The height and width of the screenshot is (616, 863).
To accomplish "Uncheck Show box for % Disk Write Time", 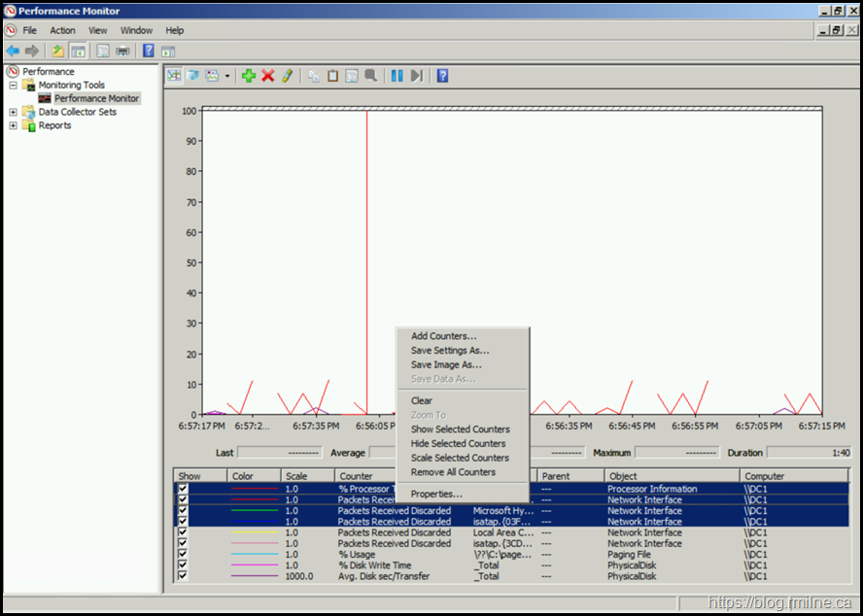I will (x=182, y=565).
